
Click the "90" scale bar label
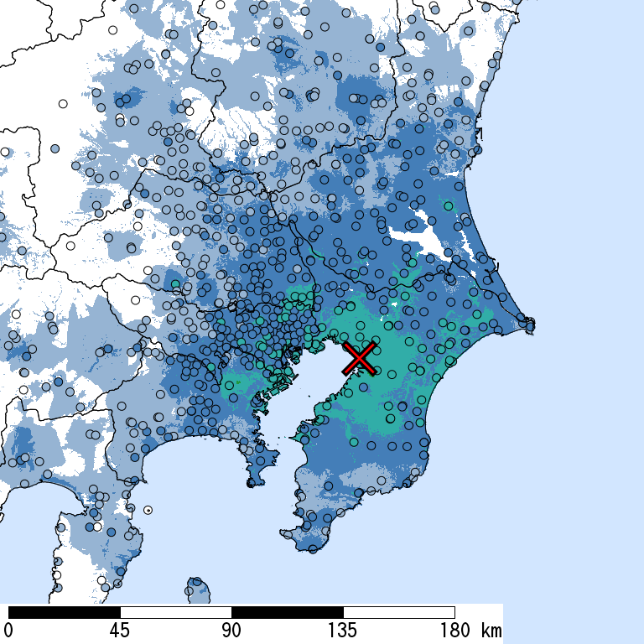click(x=231, y=630)
